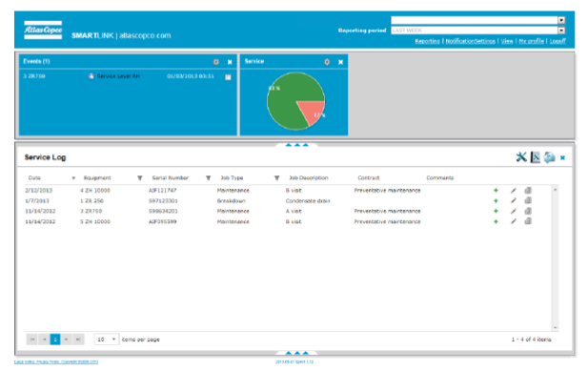Open the top dropdown above Reporting period
The image size is (588, 371).
click(x=561, y=20)
